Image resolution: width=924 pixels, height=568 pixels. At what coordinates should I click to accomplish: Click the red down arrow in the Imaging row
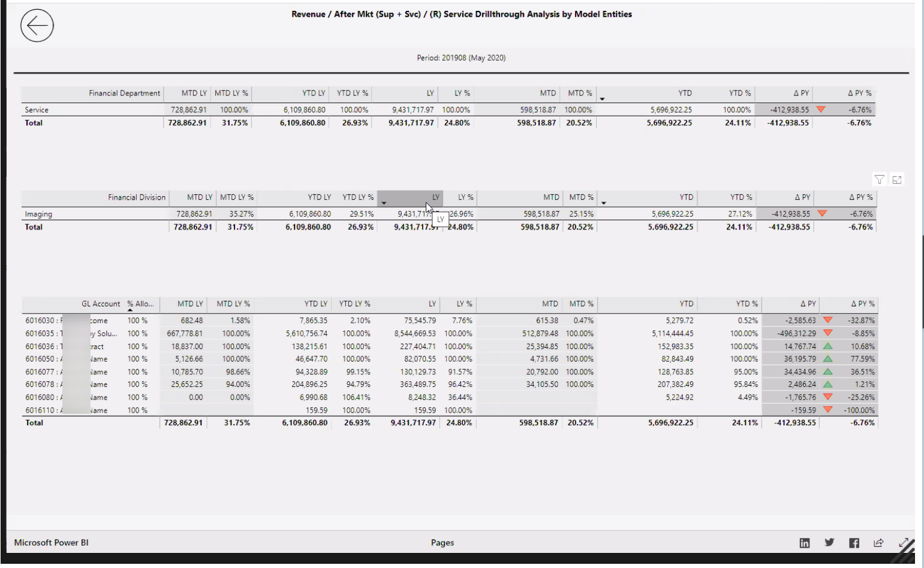(822, 214)
